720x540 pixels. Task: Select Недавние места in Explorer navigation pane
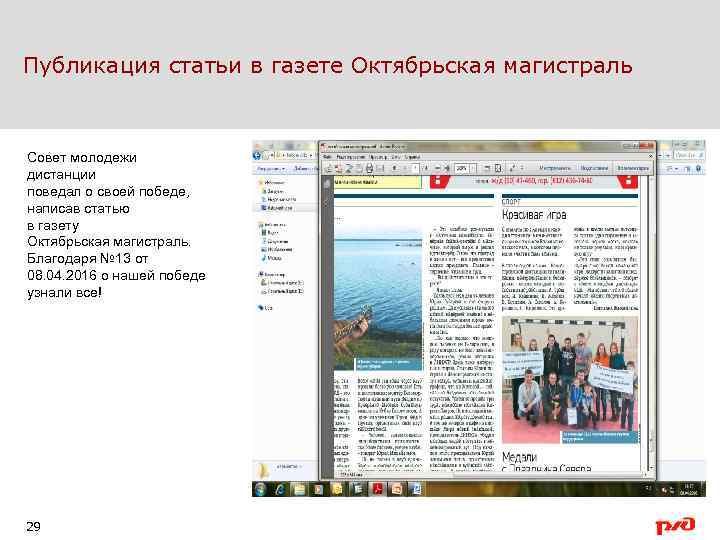click(x=278, y=199)
